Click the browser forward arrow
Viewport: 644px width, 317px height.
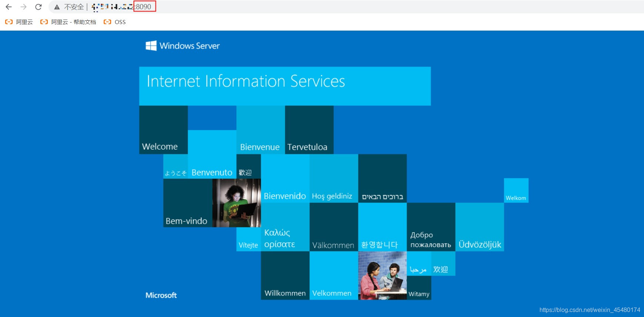(24, 7)
